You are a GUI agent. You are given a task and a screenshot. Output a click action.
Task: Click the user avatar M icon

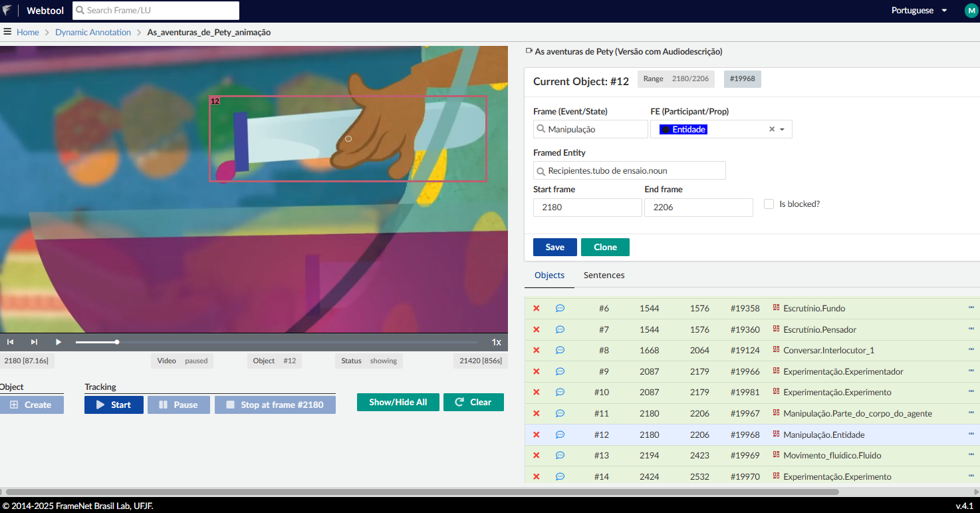click(971, 11)
